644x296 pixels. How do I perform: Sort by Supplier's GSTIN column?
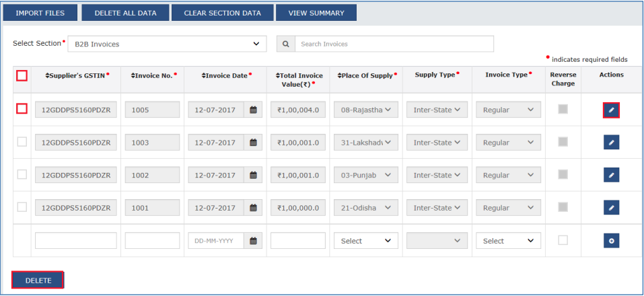(47, 75)
